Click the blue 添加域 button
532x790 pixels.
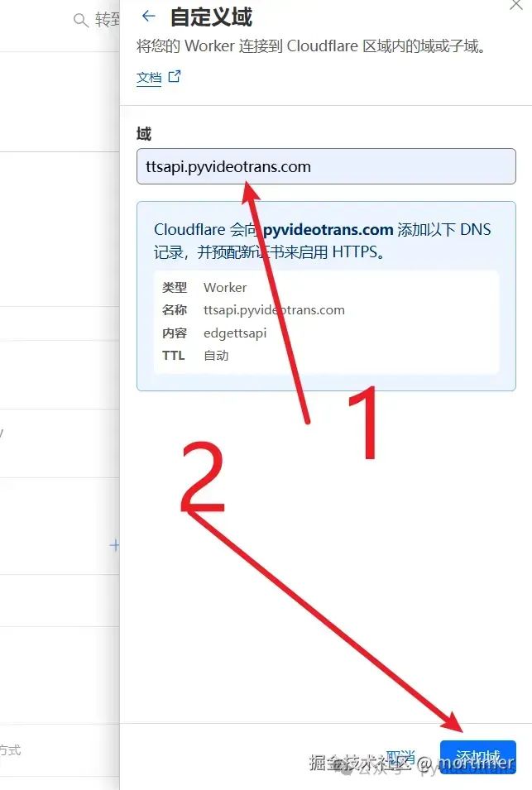[477, 758]
